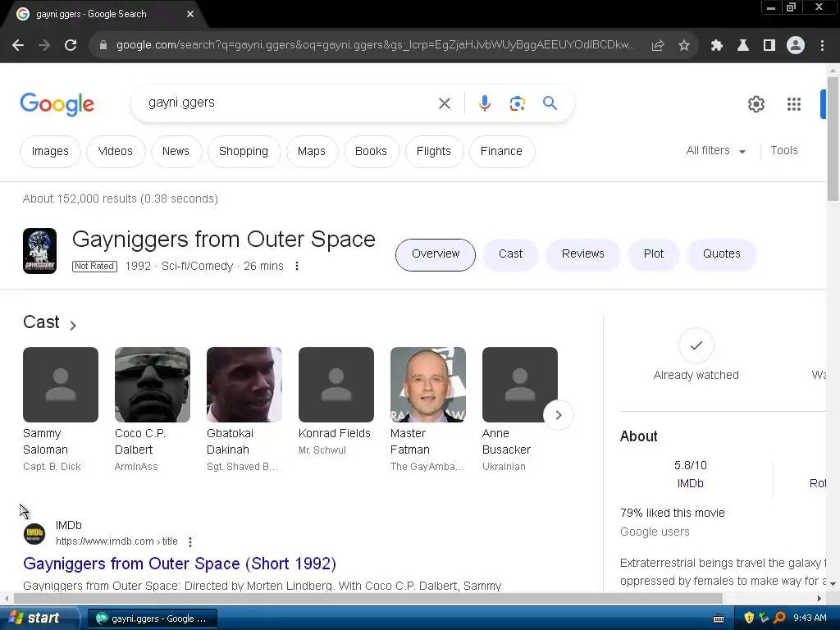Open cast member Anne Busacker
840x630 pixels.
[520, 410]
